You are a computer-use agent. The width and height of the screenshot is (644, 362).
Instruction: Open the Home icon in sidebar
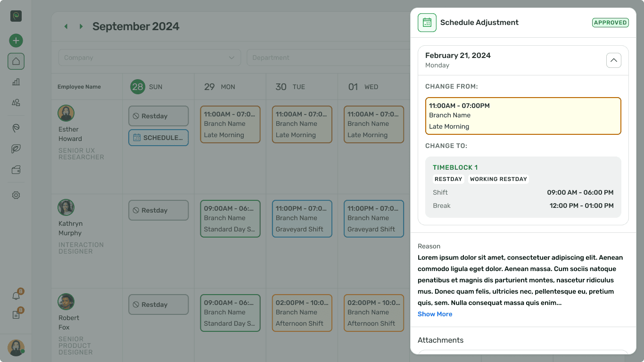point(16,61)
